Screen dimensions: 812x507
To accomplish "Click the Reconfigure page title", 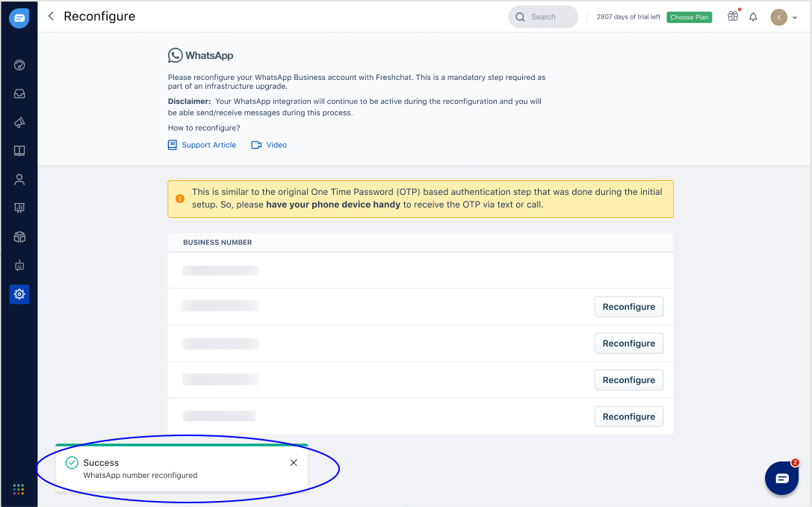I will tap(99, 16).
